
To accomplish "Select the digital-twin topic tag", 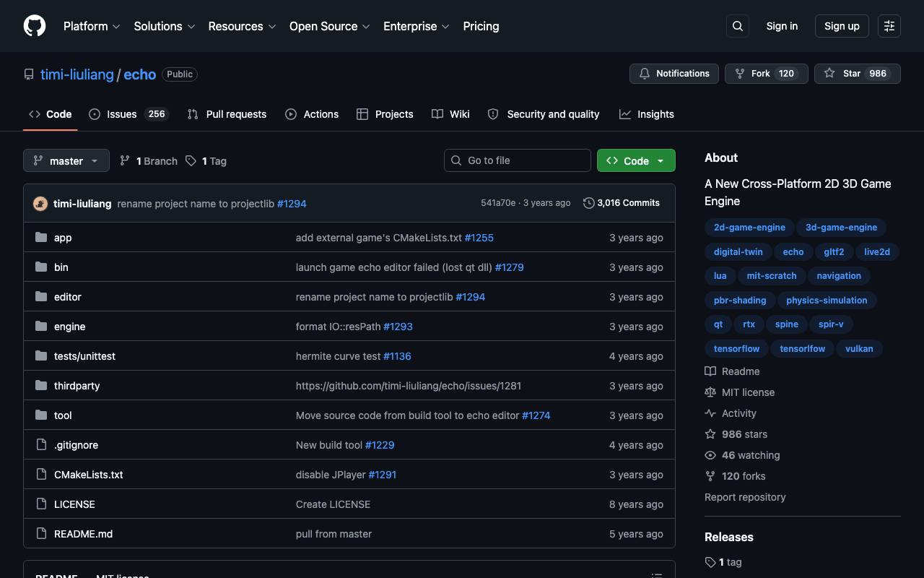I will pos(738,252).
